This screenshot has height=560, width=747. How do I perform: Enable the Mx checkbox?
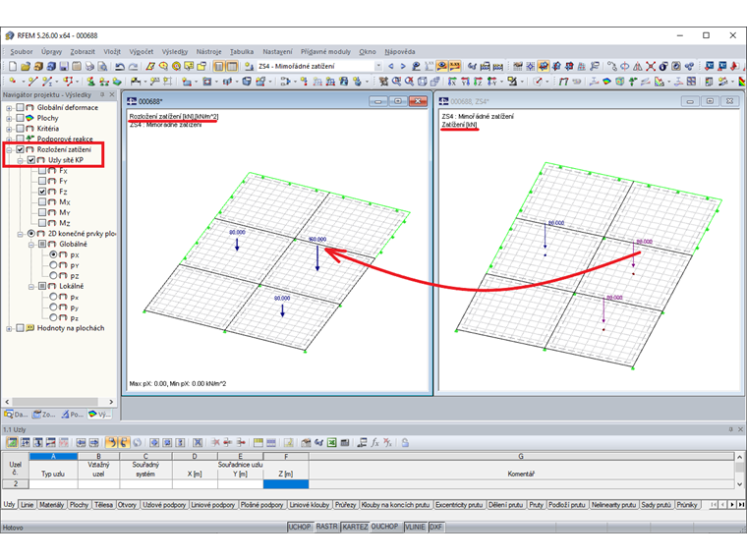click(x=42, y=202)
